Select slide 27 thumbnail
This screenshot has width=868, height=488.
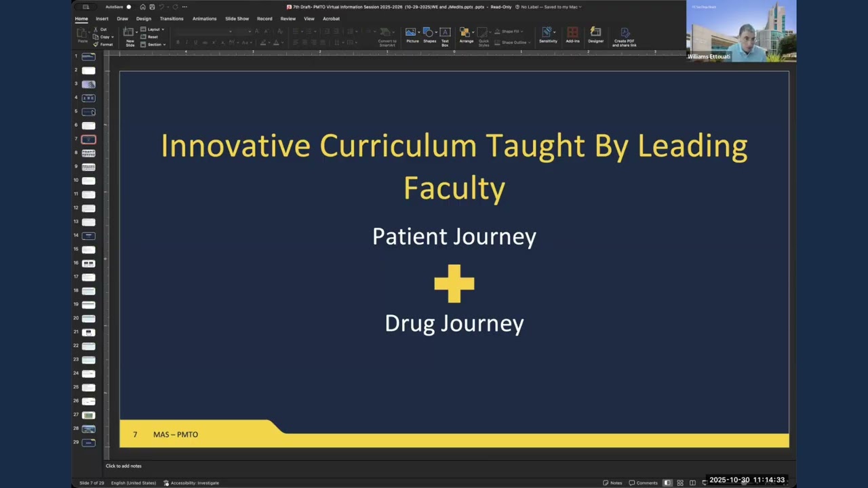(x=88, y=415)
